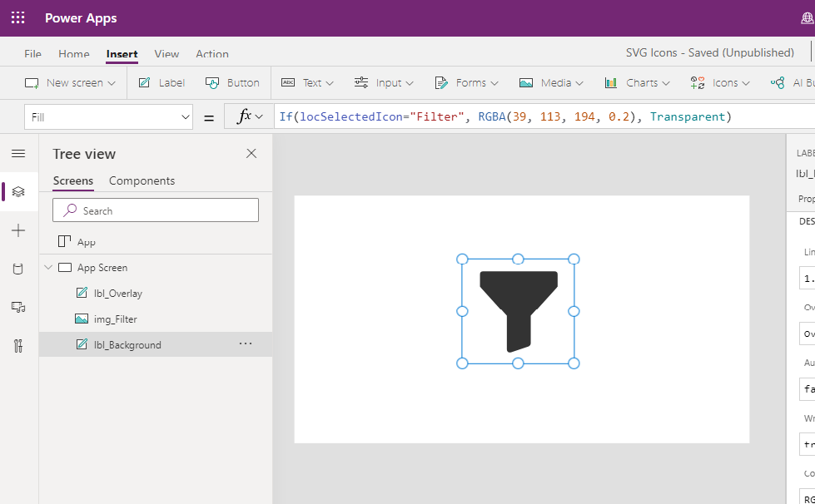This screenshot has height=504, width=815.
Task: Open the Icons dropdown in ribbon
Action: (720, 82)
